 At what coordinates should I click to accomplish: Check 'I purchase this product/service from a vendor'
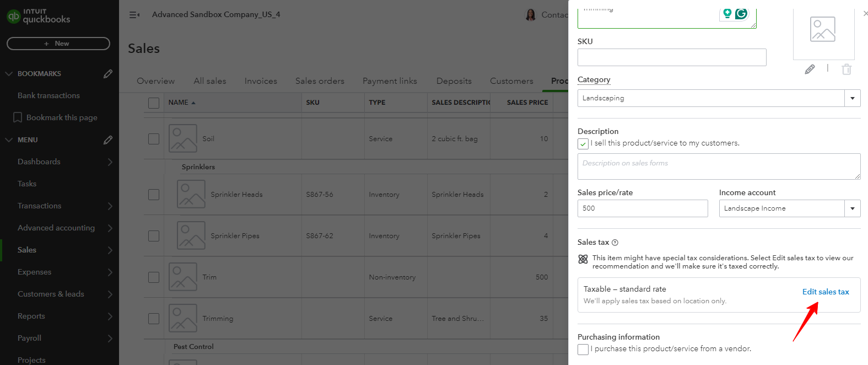pos(583,350)
